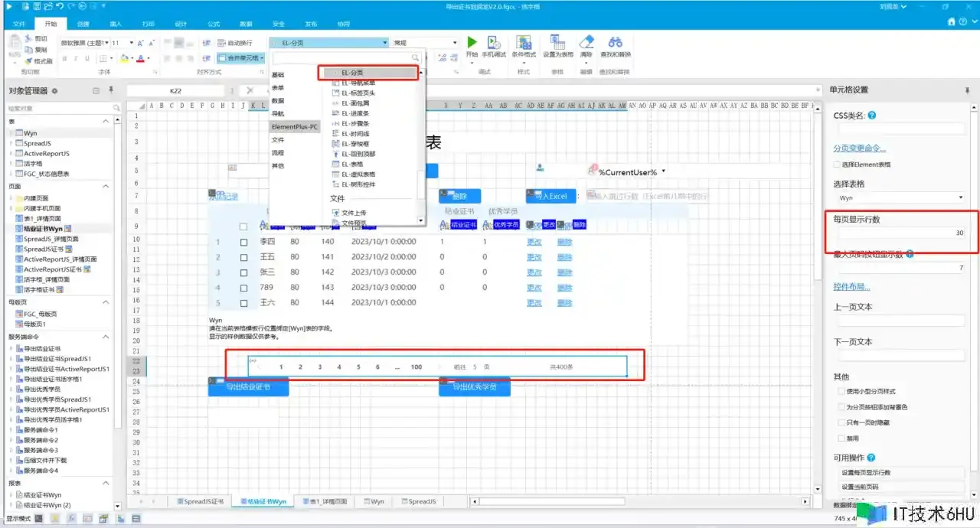980x528 pixels.
Task: Click the gear icon beside 对象管理器
Action: tap(54, 91)
